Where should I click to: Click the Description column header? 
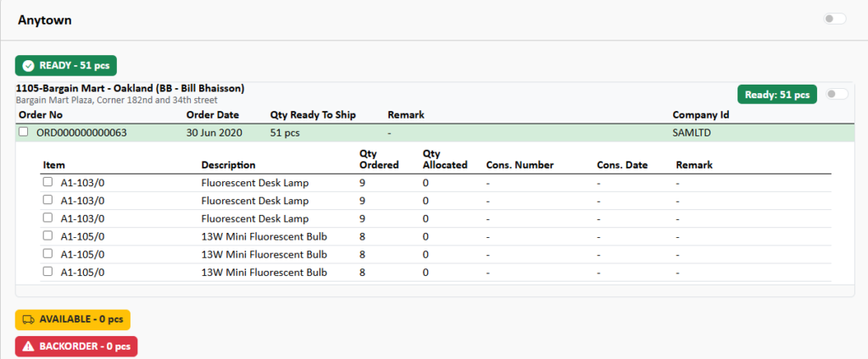coord(228,165)
